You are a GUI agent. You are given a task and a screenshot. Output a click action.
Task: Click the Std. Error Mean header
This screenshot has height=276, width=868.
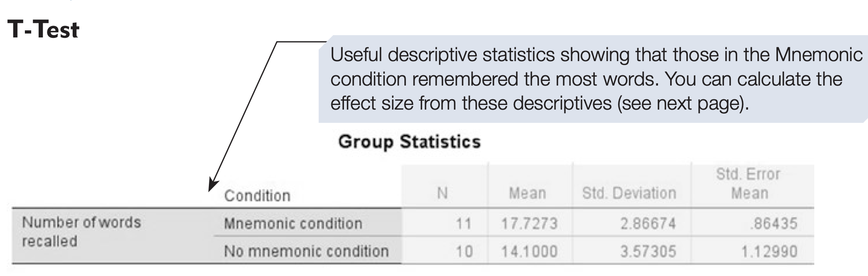(x=749, y=183)
